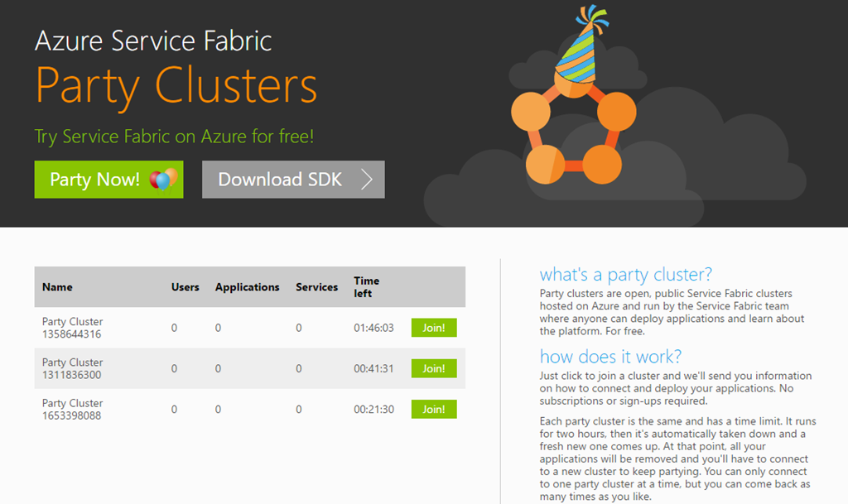Click the 01:46:03 time left value

click(x=373, y=328)
